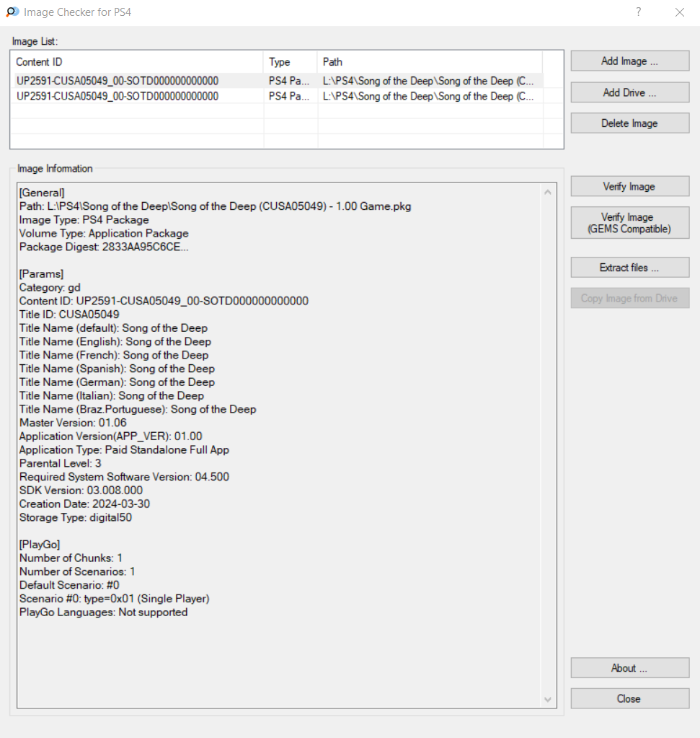Click the second row's PS4 Pa... type cell
The image size is (700, 738).
tap(289, 96)
